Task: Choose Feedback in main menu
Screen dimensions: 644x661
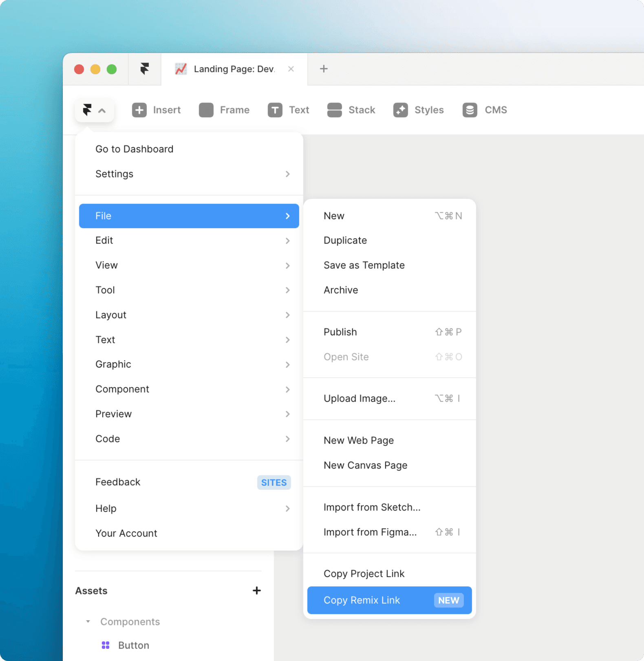Action: click(x=189, y=482)
